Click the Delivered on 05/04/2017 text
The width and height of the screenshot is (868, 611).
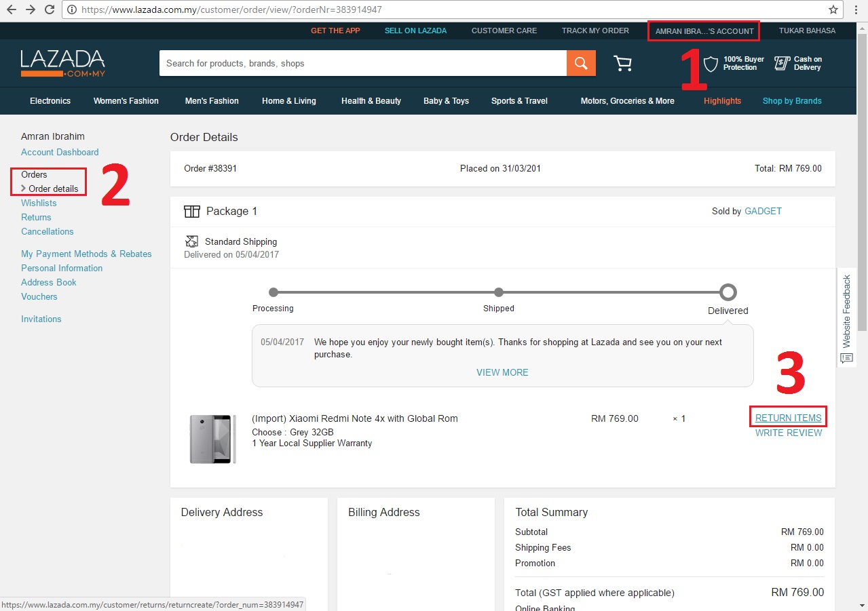tap(231, 254)
